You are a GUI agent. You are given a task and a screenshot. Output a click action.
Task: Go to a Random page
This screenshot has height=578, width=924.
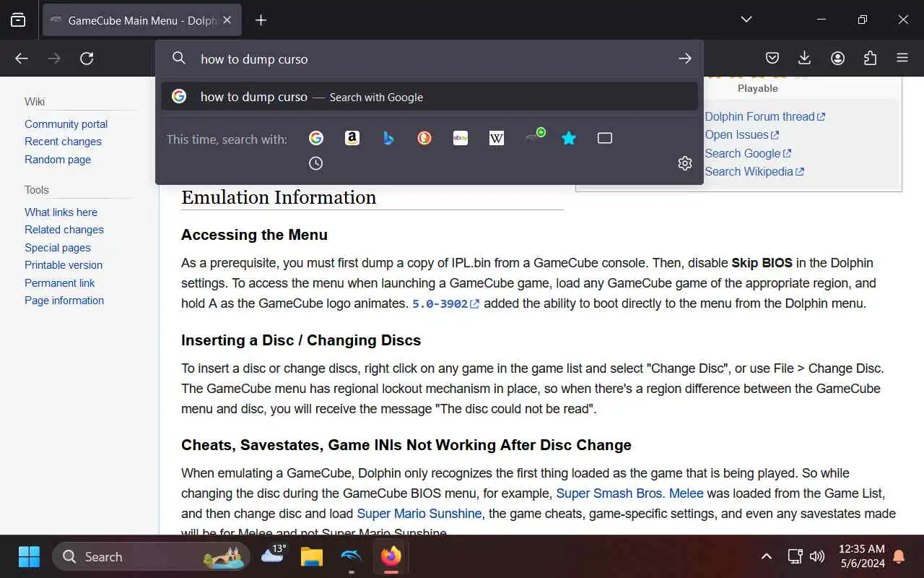(58, 160)
